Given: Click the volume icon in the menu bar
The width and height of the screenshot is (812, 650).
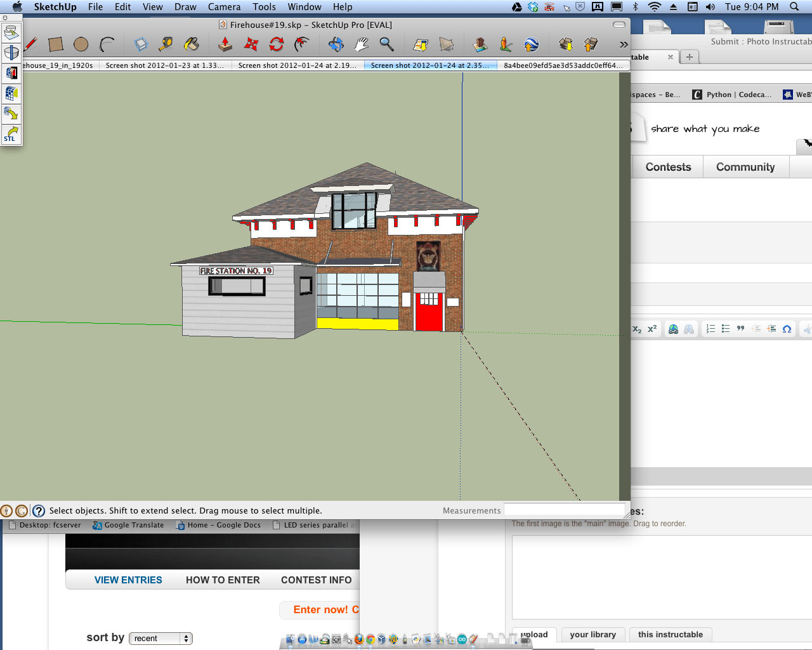Looking at the screenshot, I should pyautogui.click(x=710, y=7).
